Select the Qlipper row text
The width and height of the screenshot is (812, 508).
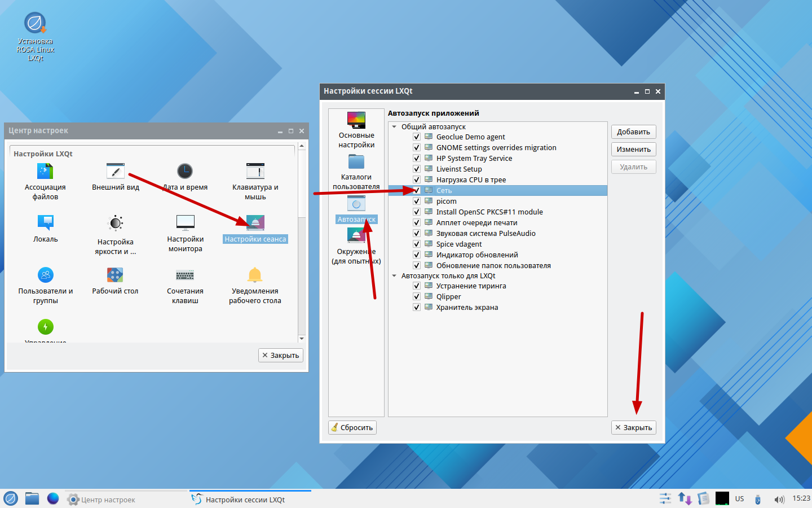(x=449, y=297)
